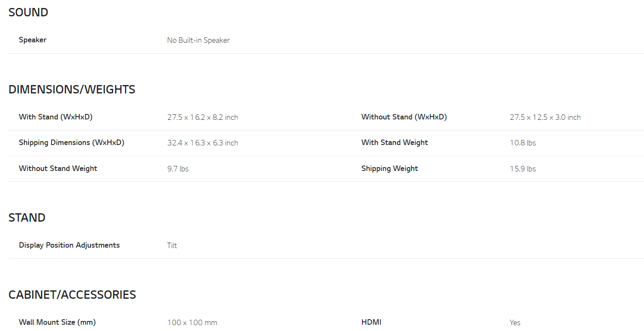The image size is (644, 331).
Task: Select the Without Stand Weight label
Action: point(58,168)
